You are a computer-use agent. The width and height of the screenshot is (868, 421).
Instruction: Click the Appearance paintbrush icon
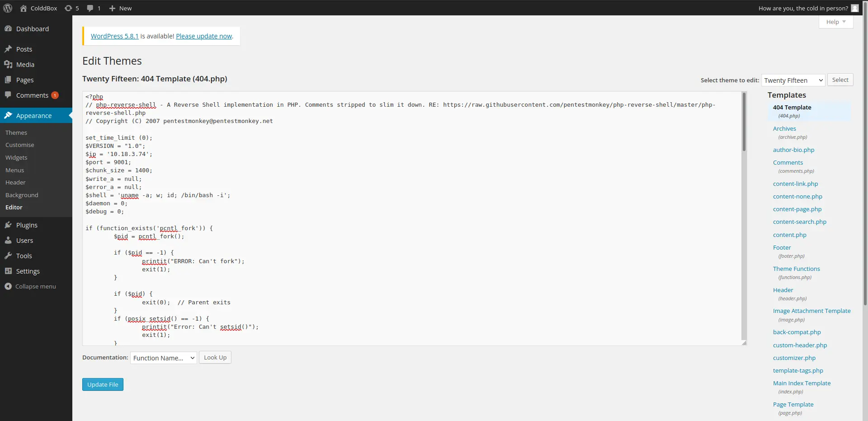pyautogui.click(x=8, y=115)
